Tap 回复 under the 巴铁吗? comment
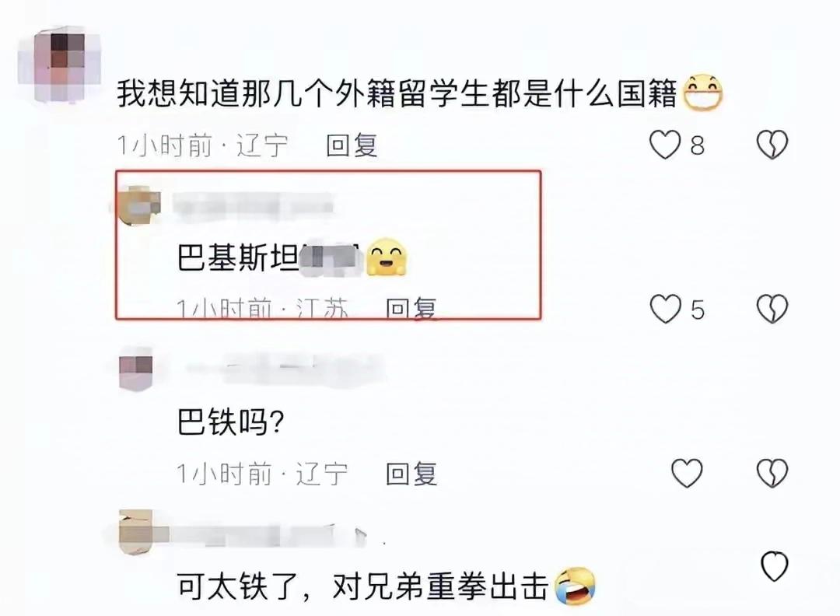This screenshot has height=616, width=840. click(411, 474)
